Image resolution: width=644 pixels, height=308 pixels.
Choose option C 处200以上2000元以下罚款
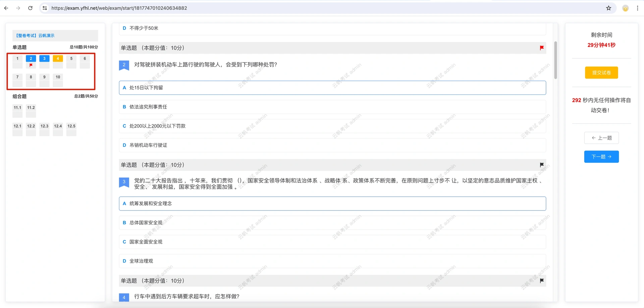pos(332,126)
